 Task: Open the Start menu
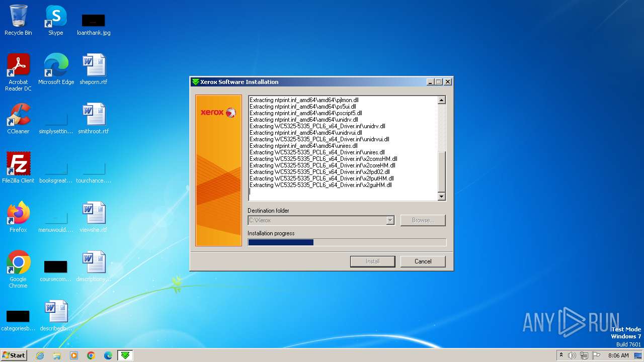pyautogui.click(x=14, y=355)
